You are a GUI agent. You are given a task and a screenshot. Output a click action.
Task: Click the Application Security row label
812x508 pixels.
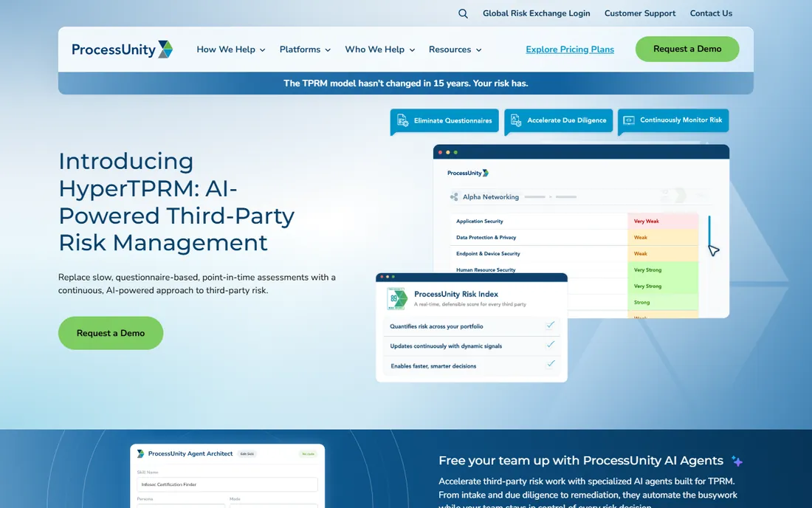tap(479, 221)
